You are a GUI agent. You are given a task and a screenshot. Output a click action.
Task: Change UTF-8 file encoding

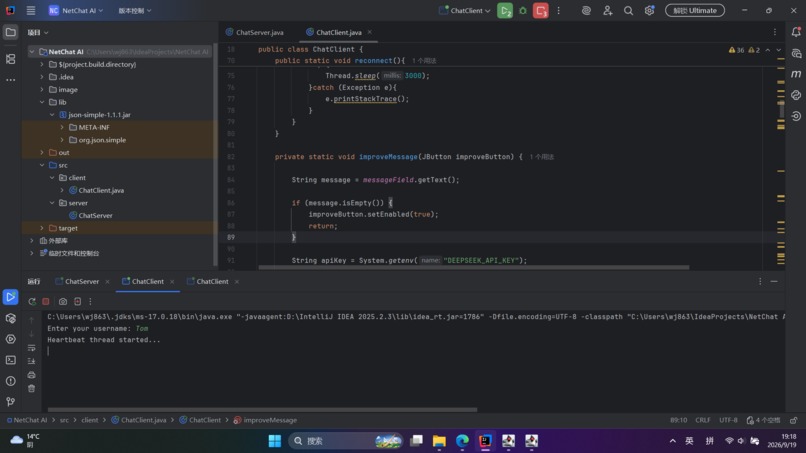tap(728, 420)
